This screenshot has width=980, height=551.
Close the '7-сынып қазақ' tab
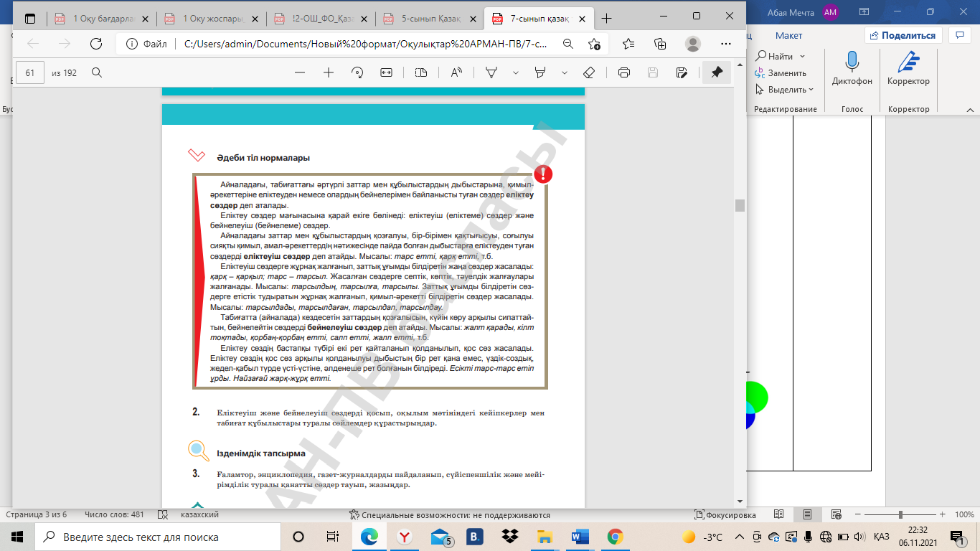[x=583, y=18]
